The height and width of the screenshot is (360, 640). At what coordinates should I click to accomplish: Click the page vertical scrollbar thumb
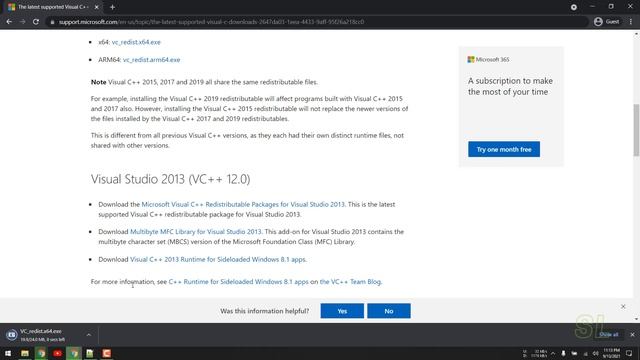click(636, 130)
